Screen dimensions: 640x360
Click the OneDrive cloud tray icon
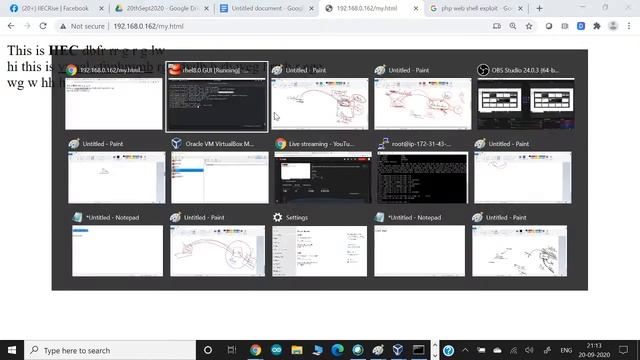pos(498,350)
